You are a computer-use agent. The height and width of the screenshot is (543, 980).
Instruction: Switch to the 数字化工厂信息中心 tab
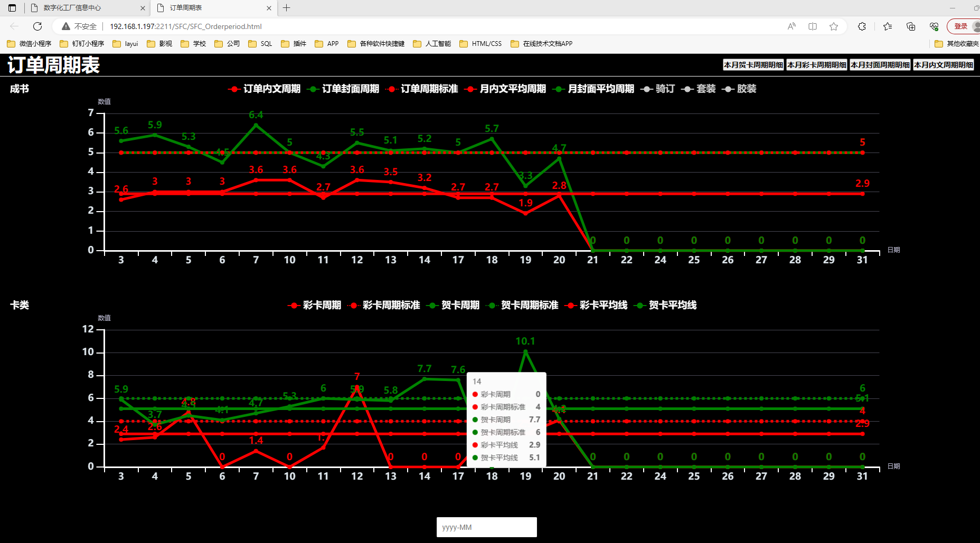click(88, 8)
